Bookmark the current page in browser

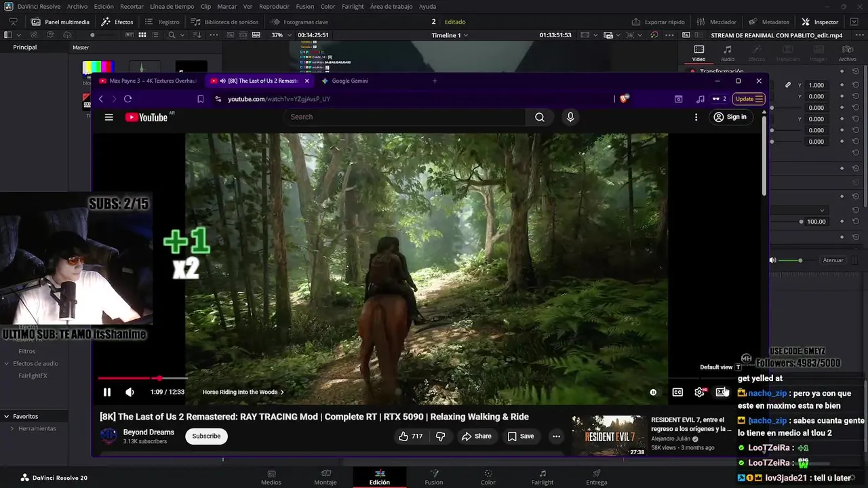pos(201,99)
